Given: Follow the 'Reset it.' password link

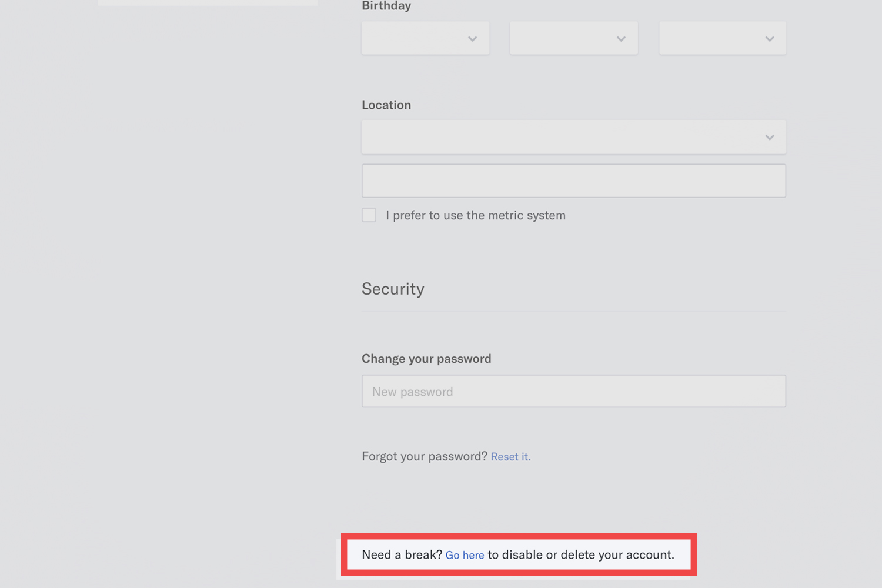Looking at the screenshot, I should (x=510, y=457).
